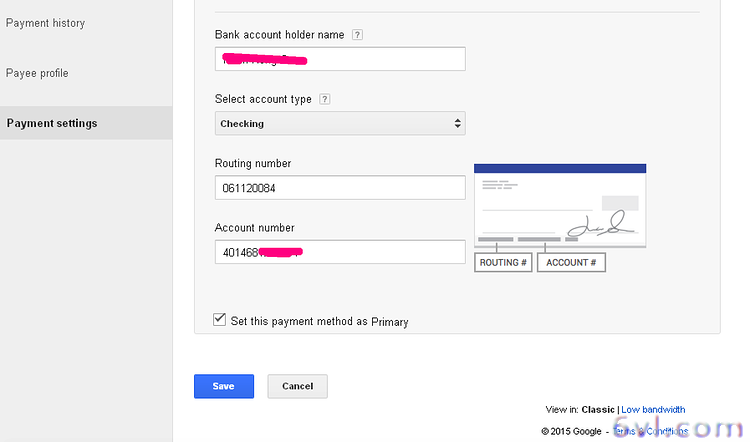The width and height of the screenshot is (750, 442).
Task: Switch to Low bandwidth view link
Action: 653,409
